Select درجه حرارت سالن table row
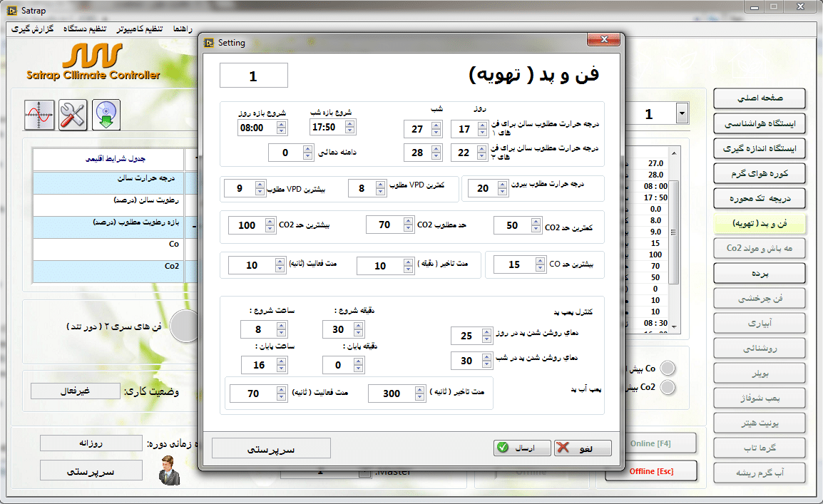This screenshot has height=504, width=823. 108,183
